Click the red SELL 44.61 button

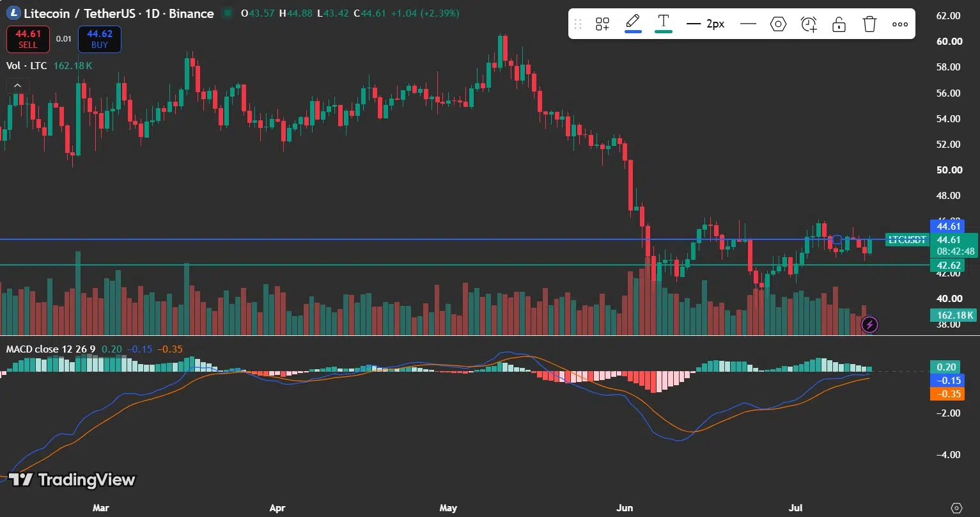[x=28, y=39]
